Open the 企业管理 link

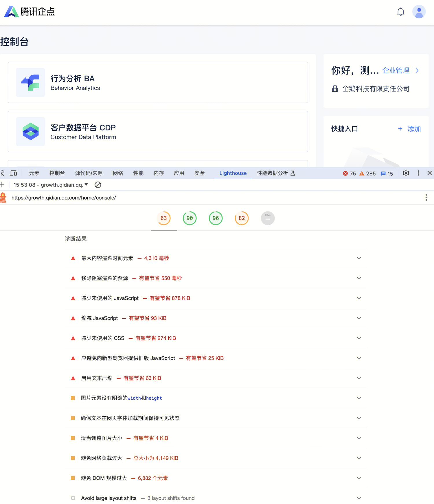(x=396, y=70)
